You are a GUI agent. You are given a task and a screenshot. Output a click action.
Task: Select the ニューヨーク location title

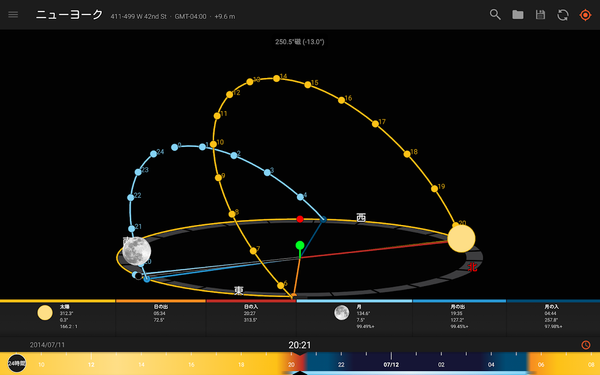(x=69, y=15)
